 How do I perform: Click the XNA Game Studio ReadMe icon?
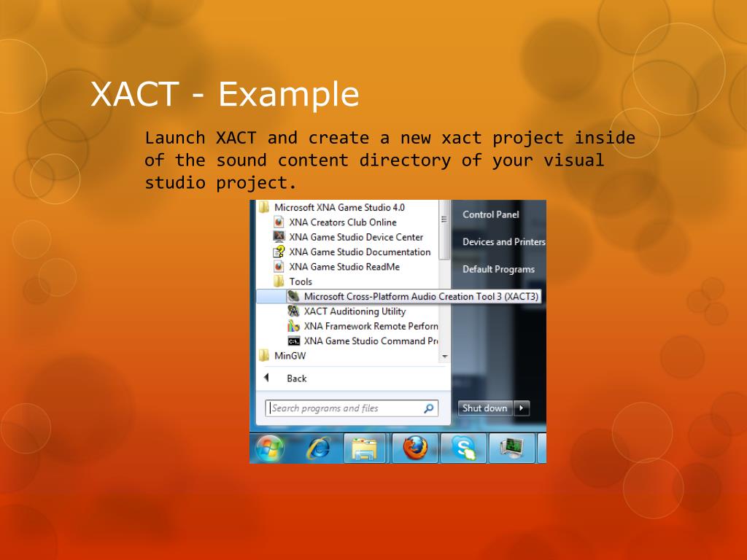(279, 266)
